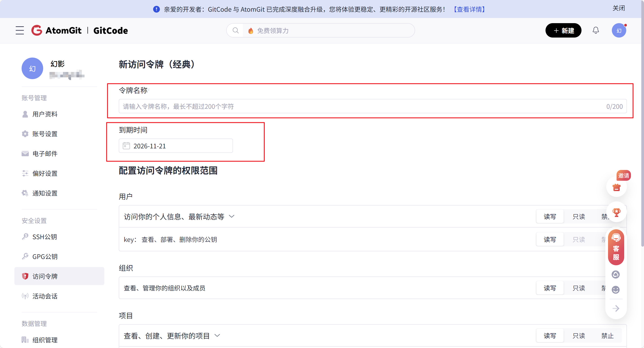Select 禁止 for project permission
This screenshot has height=348, width=644.
point(607,335)
